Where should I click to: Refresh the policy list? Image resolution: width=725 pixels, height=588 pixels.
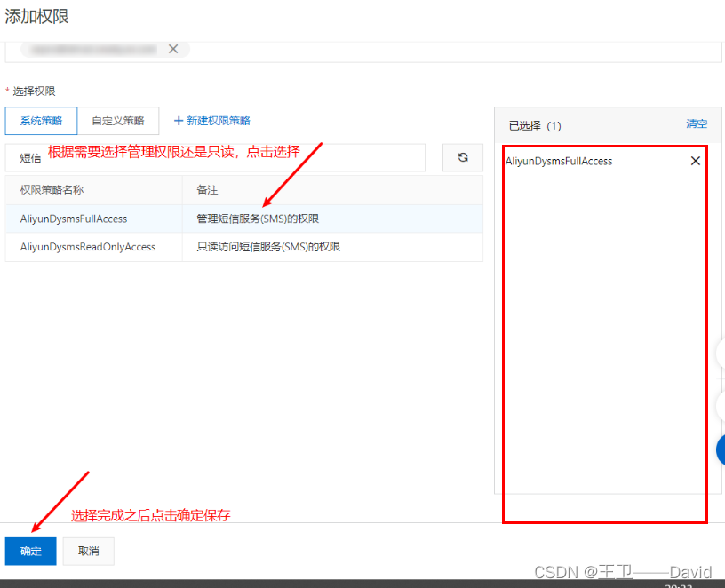point(463,157)
